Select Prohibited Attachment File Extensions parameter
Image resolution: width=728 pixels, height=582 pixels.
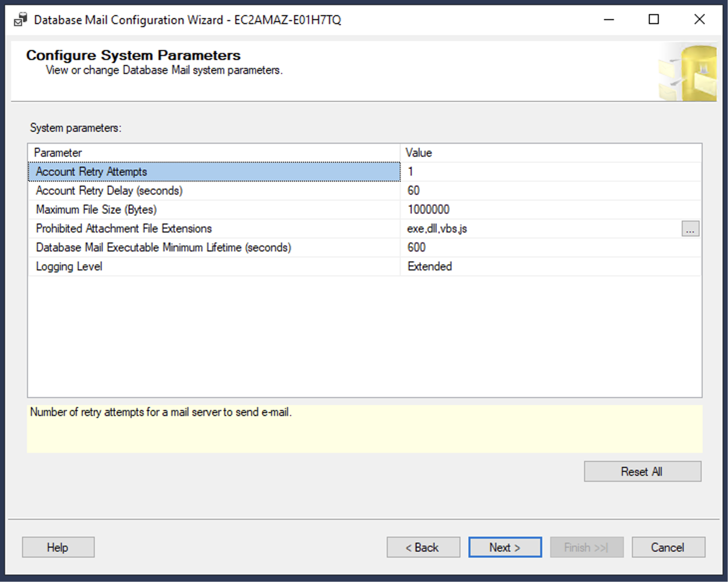(x=214, y=229)
